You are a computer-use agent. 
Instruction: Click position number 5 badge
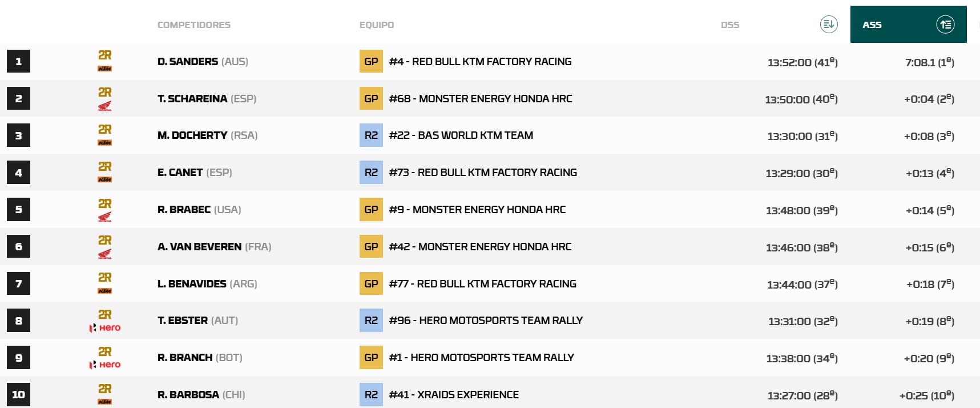coord(18,210)
